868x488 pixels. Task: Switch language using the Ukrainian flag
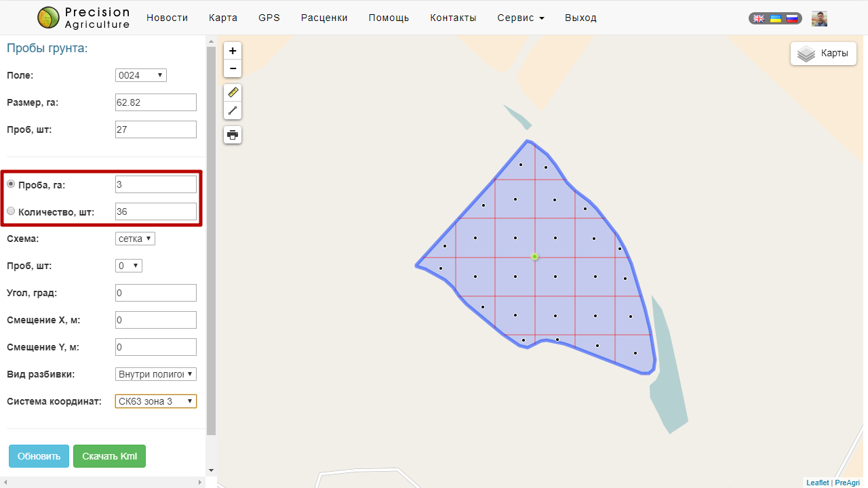(776, 19)
